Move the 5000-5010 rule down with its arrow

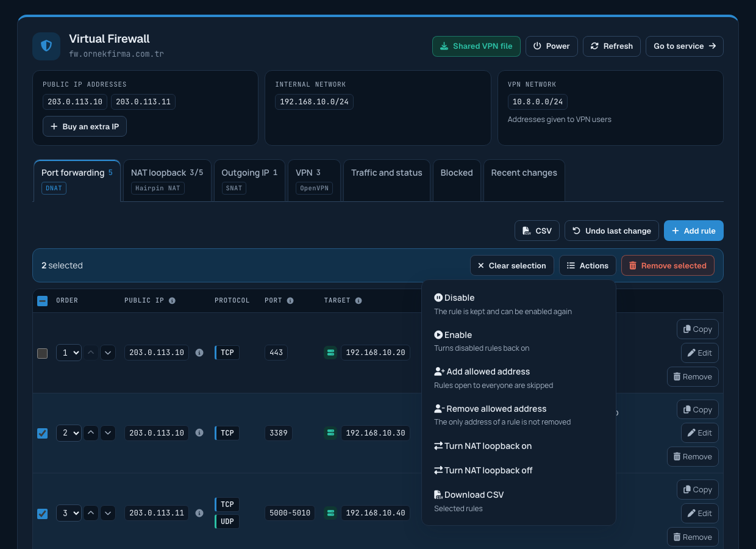pos(108,513)
